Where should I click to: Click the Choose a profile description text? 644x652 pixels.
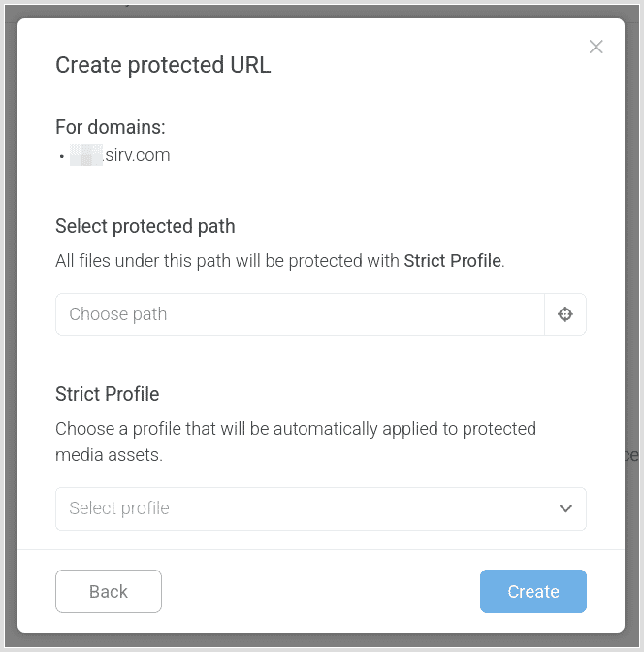point(296,441)
